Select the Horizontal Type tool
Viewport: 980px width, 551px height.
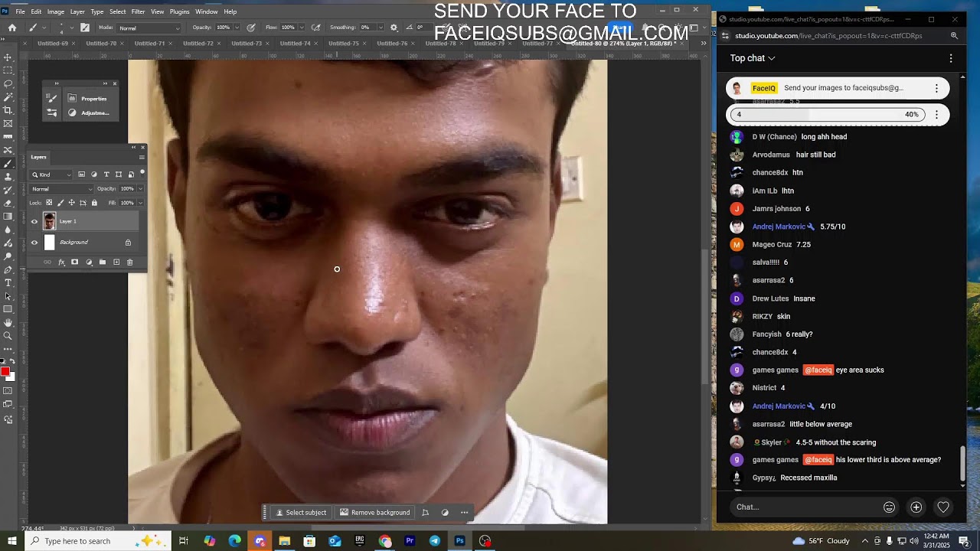point(8,282)
